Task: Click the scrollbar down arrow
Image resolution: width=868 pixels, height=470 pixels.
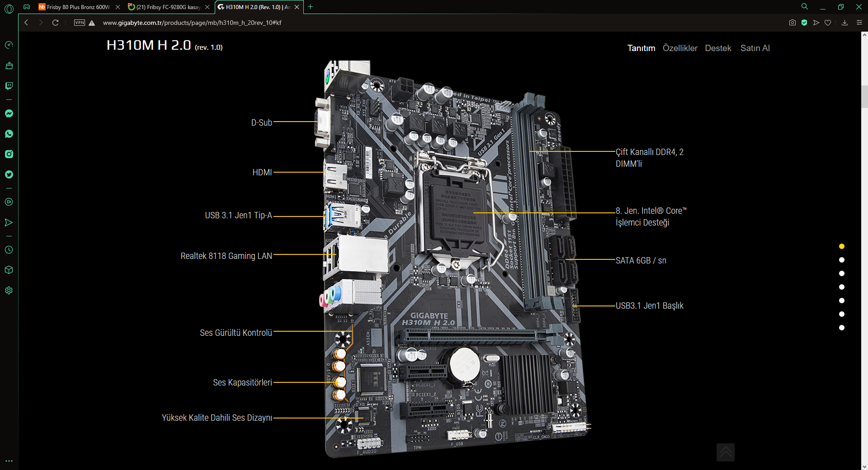Action: [864, 466]
